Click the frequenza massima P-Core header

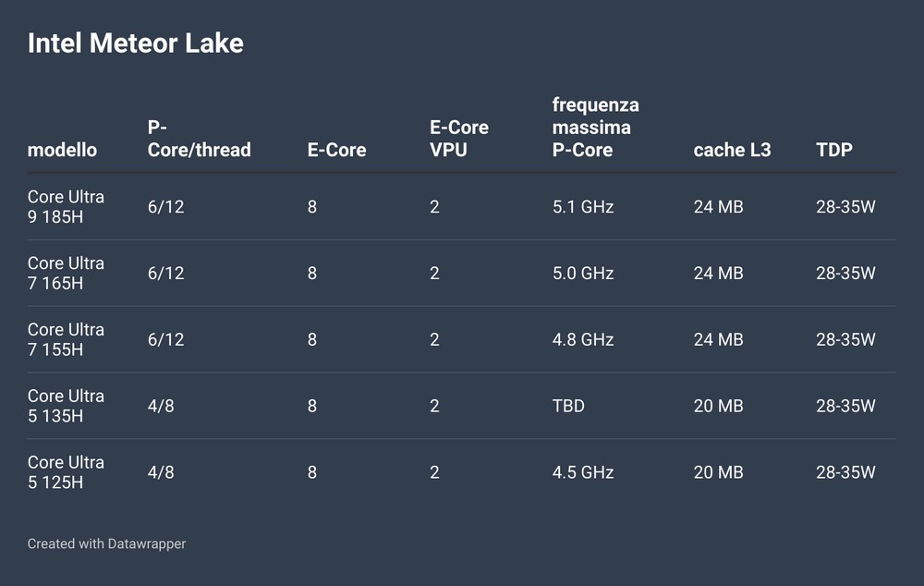(x=595, y=128)
